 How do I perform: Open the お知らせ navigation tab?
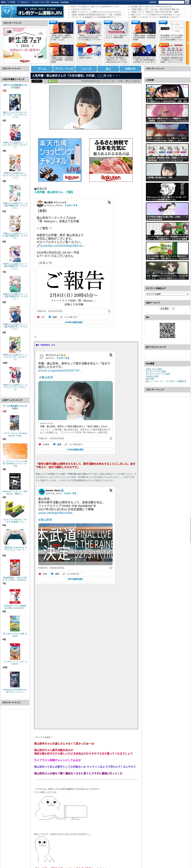tap(130, 69)
